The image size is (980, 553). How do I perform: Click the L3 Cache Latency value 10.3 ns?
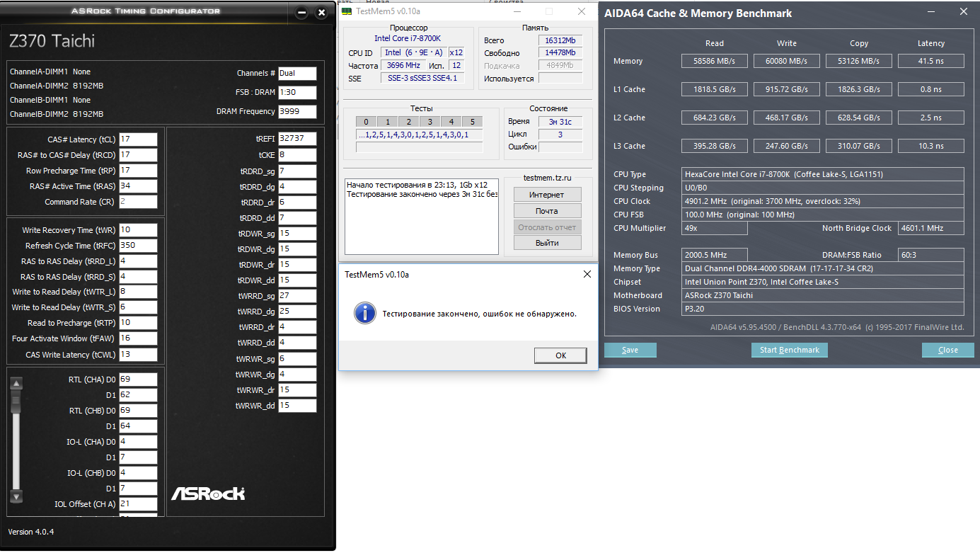tap(931, 146)
